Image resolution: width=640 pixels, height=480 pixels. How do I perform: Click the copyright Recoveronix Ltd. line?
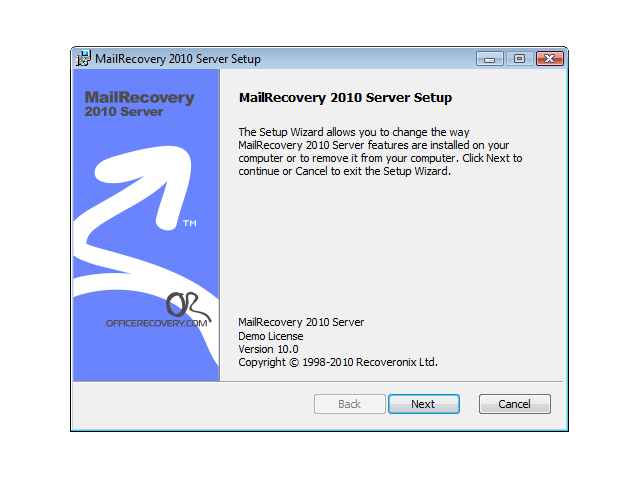tap(338, 362)
